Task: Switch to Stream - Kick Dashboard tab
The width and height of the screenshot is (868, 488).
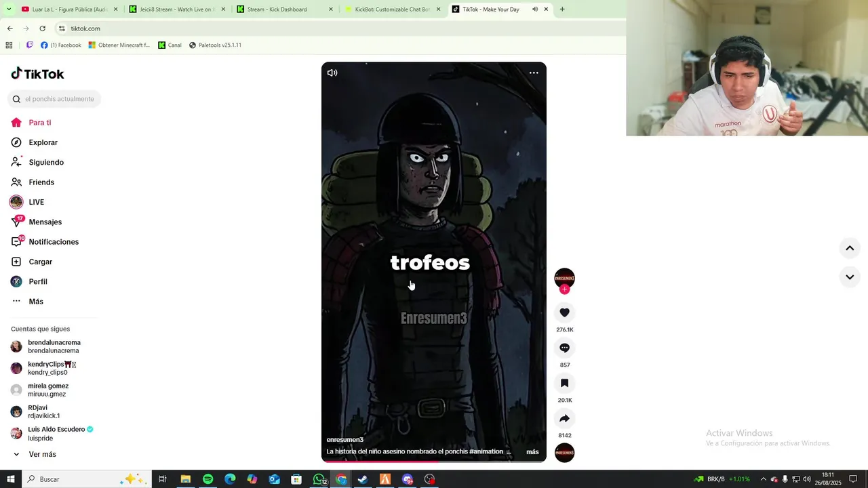Action: tap(283, 9)
